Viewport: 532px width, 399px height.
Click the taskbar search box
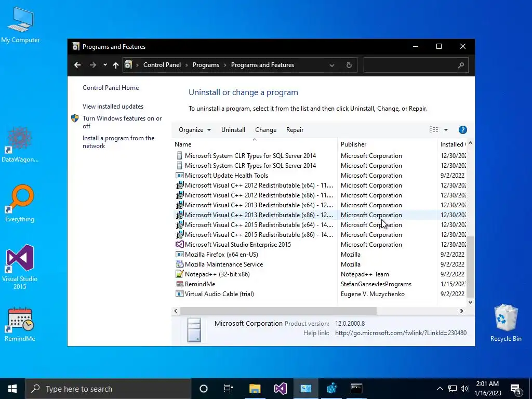108,389
